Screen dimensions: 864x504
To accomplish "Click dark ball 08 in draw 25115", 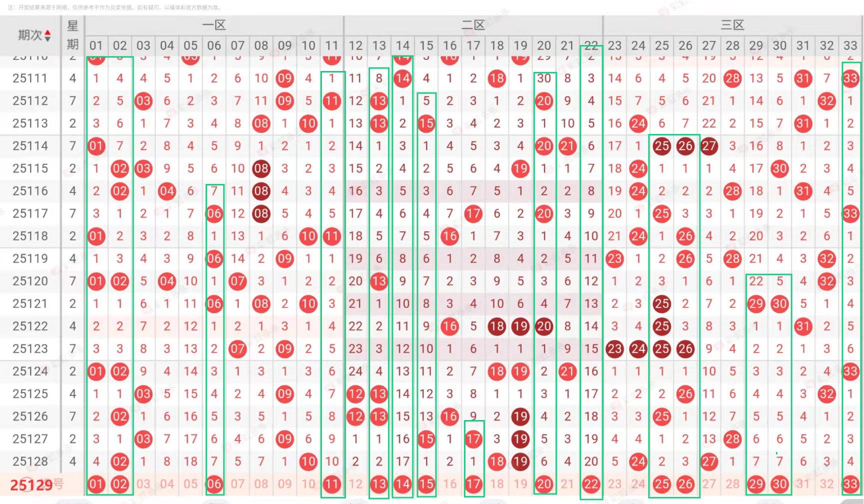I will pyautogui.click(x=261, y=168).
